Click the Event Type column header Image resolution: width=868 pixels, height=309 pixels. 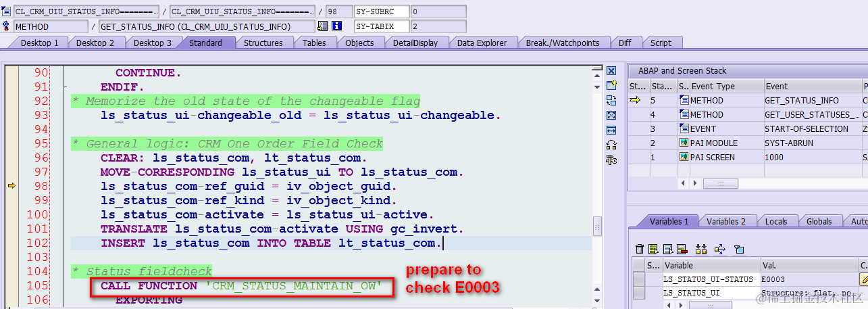tap(726, 86)
